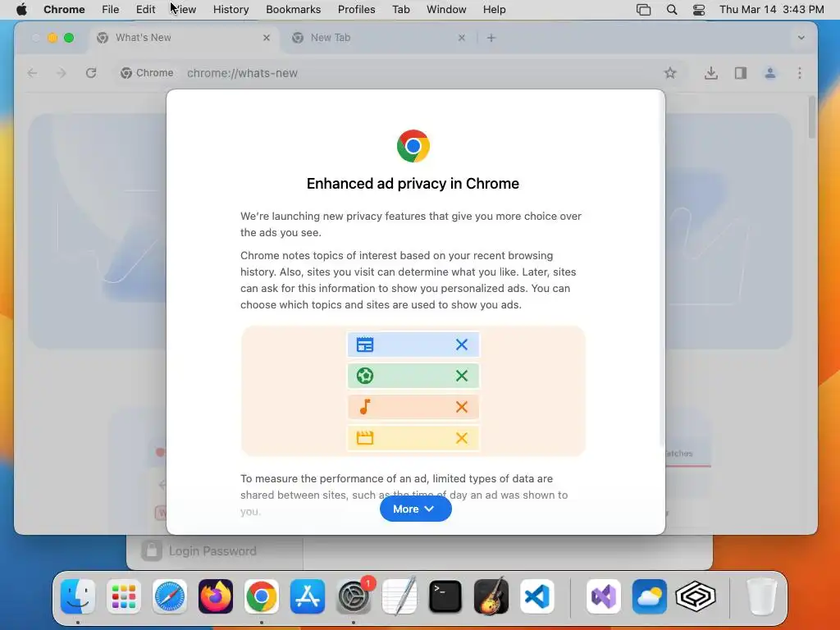This screenshot has height=630, width=840.
Task: Toggle the Chrome side panel icon
Action: click(x=741, y=73)
